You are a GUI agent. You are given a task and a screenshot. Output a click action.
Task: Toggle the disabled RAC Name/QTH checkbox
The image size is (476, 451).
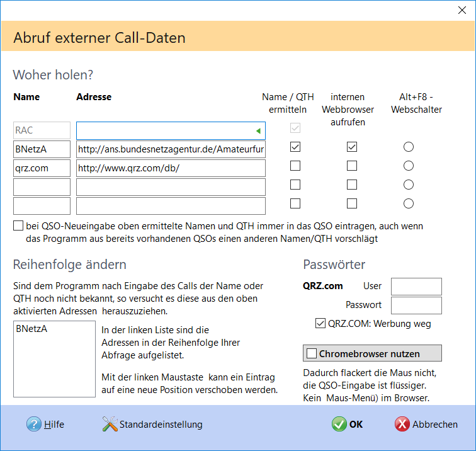point(295,128)
